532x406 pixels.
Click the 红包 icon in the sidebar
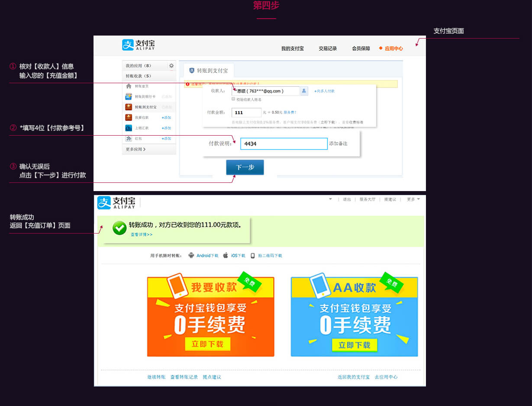click(x=129, y=139)
